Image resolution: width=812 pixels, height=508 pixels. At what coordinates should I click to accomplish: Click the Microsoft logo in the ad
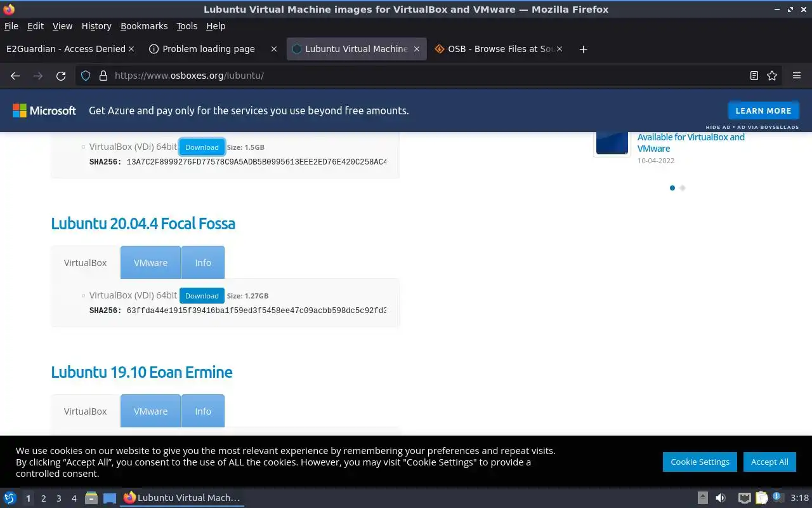tap(44, 110)
